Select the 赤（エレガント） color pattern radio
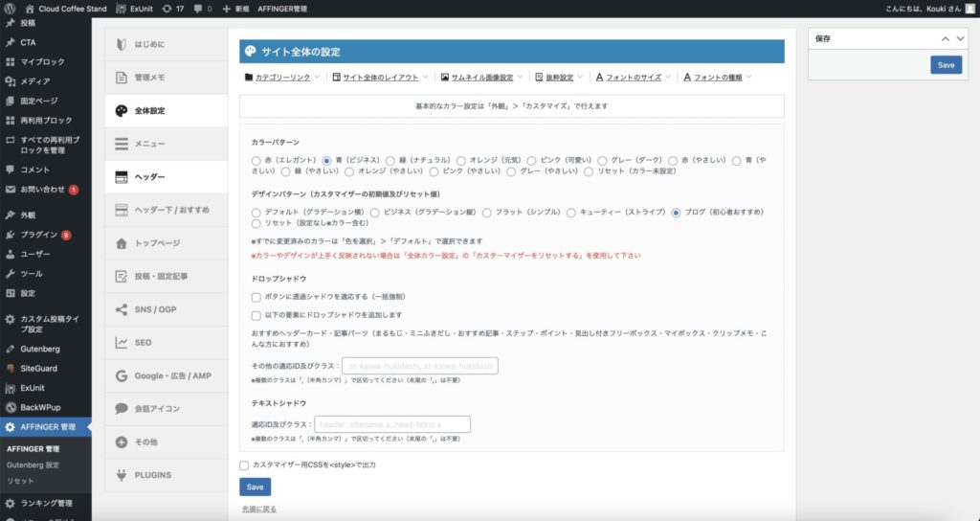 pyautogui.click(x=256, y=160)
